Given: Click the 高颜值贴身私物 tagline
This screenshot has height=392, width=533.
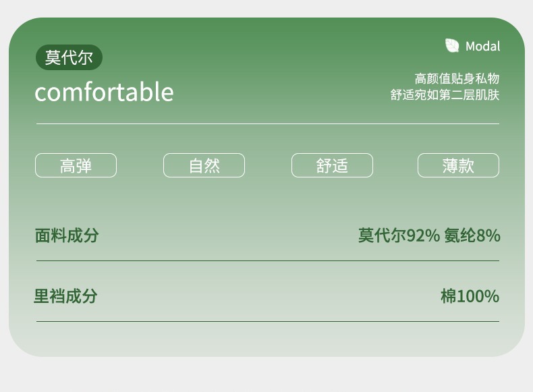Looking at the screenshot, I should pyautogui.click(x=457, y=78).
